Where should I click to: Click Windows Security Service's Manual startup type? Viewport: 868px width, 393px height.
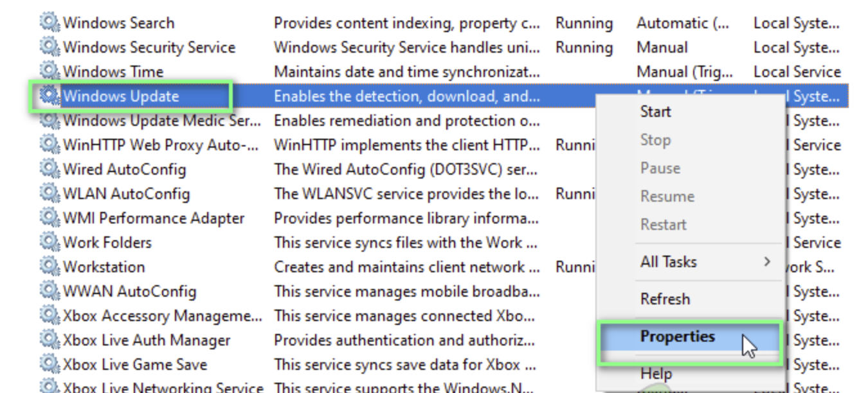662,48
